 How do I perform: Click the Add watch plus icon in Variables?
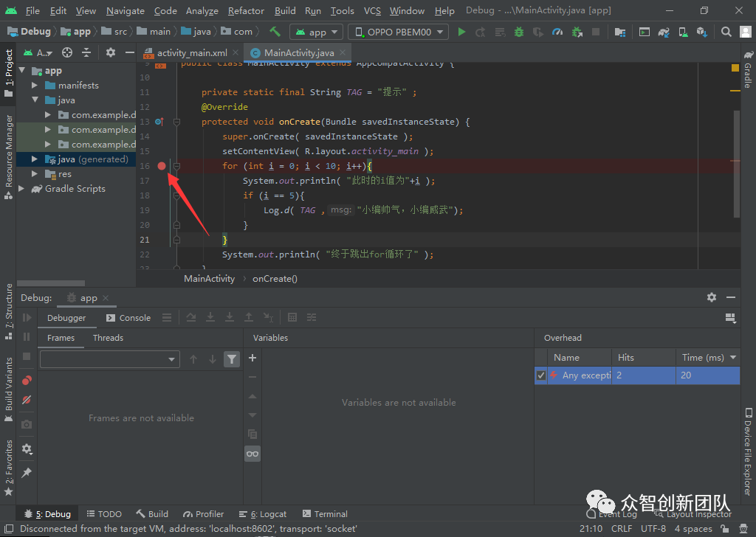252,358
